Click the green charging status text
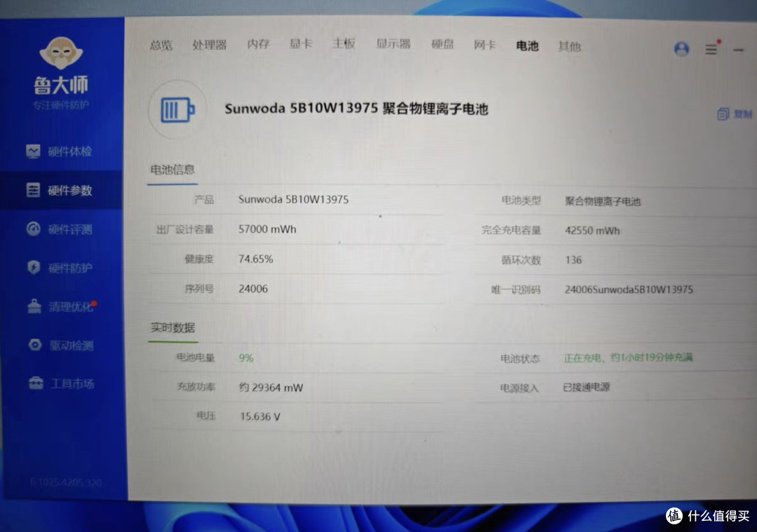Viewport: 757px width, 532px height. click(628, 357)
